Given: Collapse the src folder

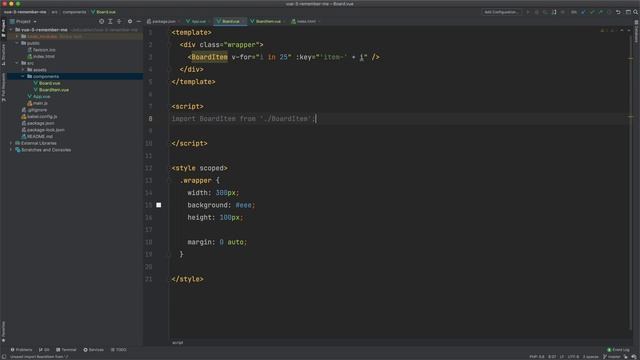Looking at the screenshot, I should 17,63.
